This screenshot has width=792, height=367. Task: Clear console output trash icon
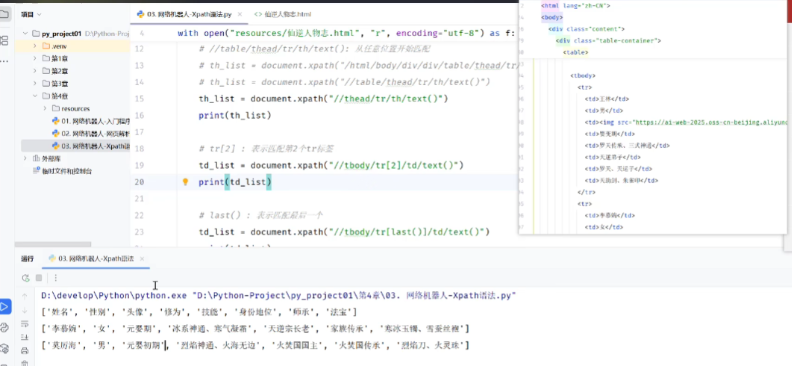(x=25, y=363)
